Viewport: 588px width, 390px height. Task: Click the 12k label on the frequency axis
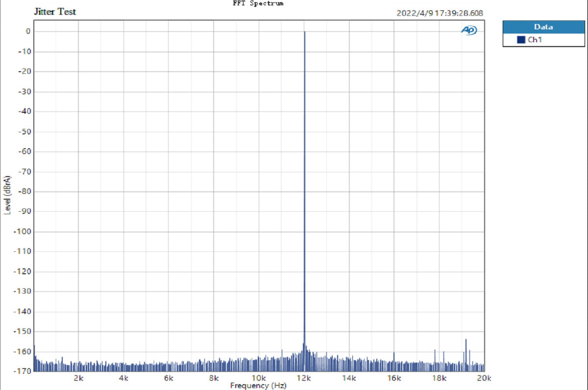click(304, 378)
